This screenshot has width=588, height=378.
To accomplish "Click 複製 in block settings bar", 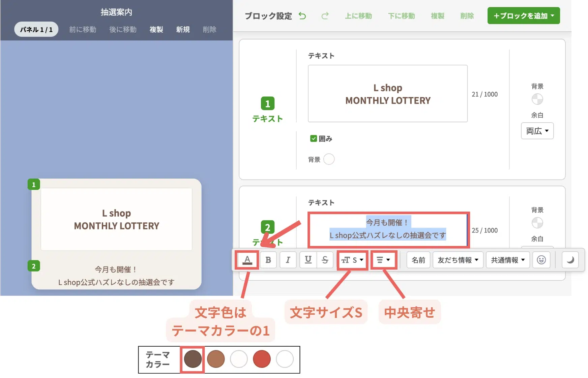I will point(438,16).
